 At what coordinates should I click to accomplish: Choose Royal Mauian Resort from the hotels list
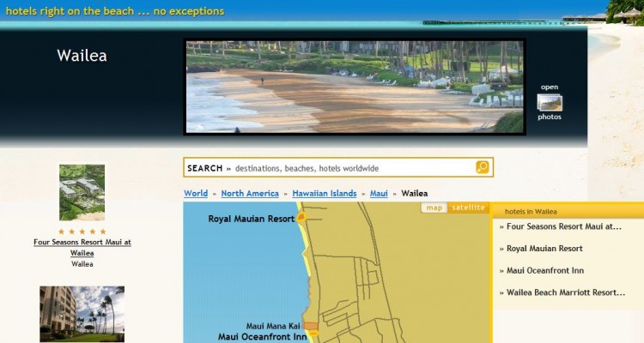544,249
